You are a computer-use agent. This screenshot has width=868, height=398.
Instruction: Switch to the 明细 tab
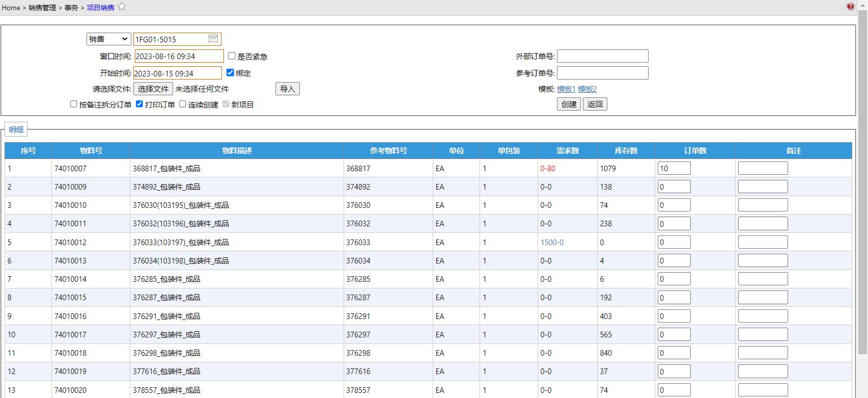pyautogui.click(x=16, y=129)
